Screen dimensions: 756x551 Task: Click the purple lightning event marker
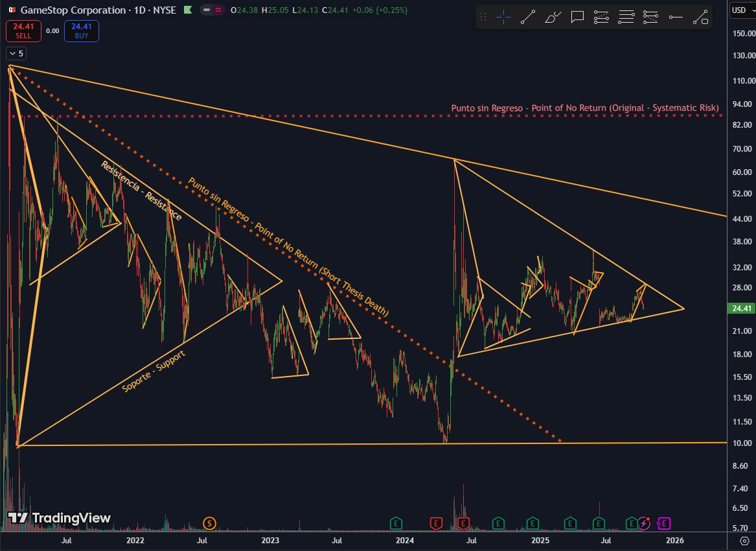coord(645,523)
